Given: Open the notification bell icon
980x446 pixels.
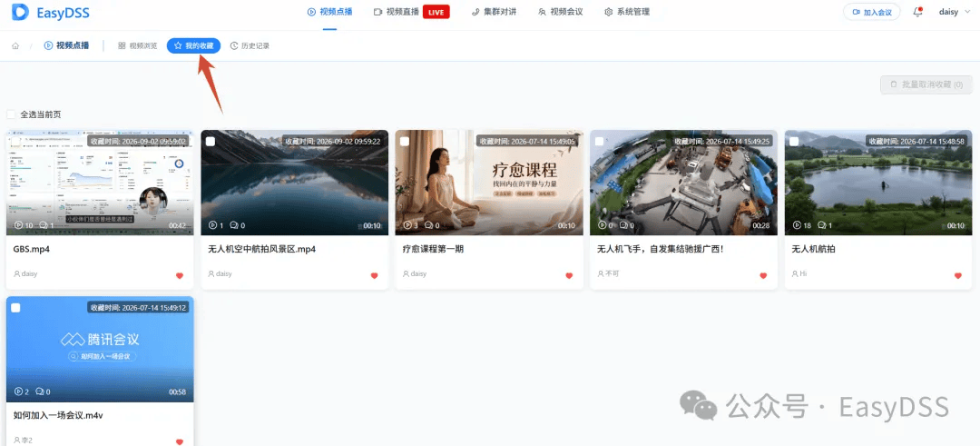Looking at the screenshot, I should click(917, 12).
